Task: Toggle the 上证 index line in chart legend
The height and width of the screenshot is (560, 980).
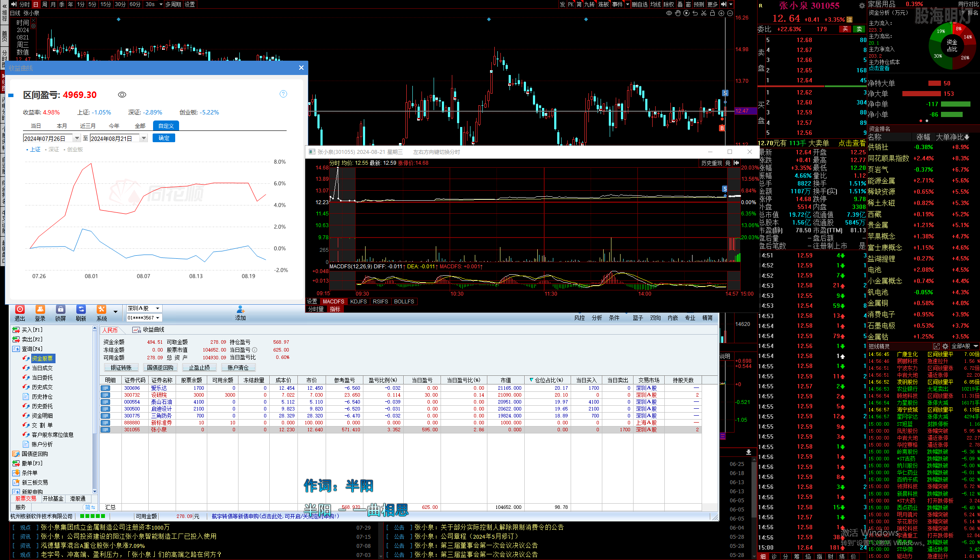Action: pyautogui.click(x=33, y=150)
